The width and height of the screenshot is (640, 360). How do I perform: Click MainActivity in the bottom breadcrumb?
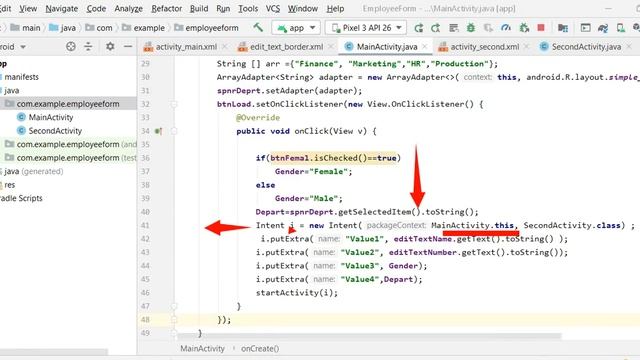point(202,349)
